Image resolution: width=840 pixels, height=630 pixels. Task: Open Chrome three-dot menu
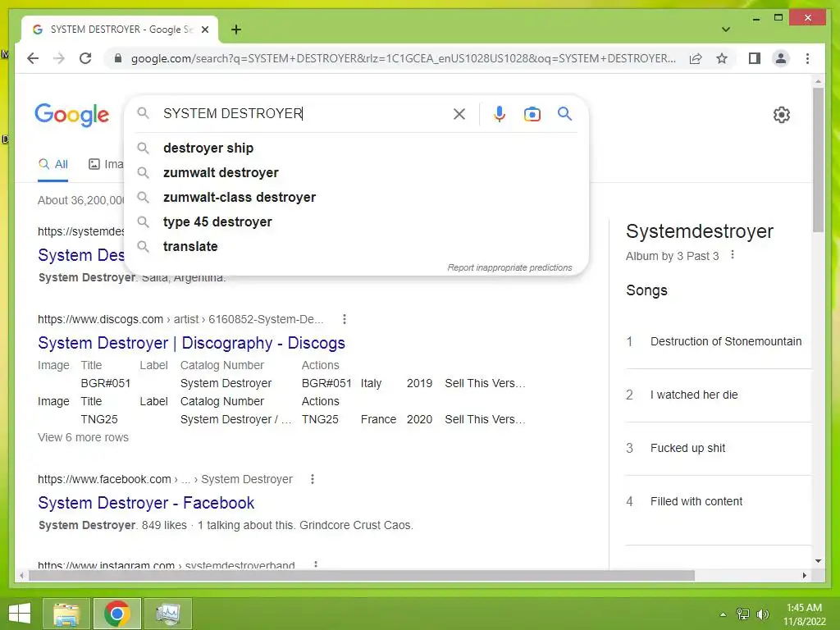807,58
